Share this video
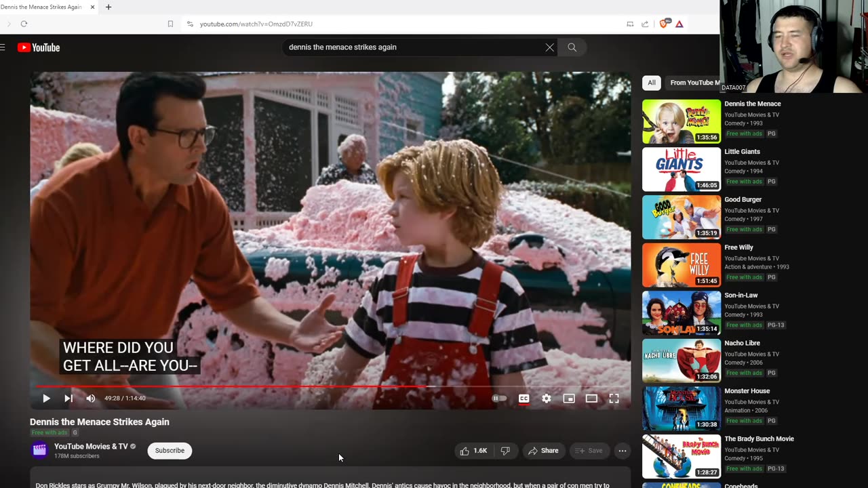The width and height of the screenshot is (868, 488). pyautogui.click(x=543, y=451)
